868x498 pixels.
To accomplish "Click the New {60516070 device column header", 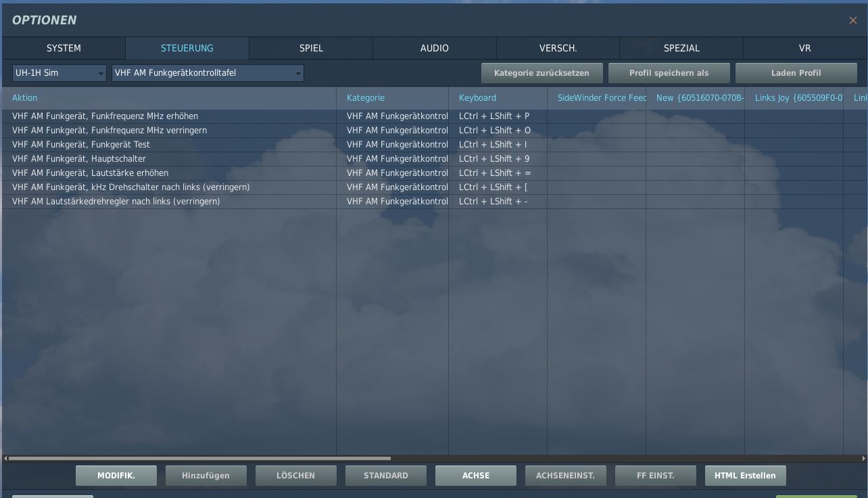I will point(696,97).
